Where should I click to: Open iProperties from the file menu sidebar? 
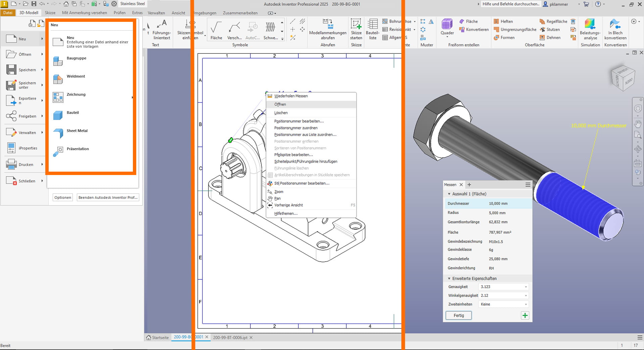click(28, 148)
